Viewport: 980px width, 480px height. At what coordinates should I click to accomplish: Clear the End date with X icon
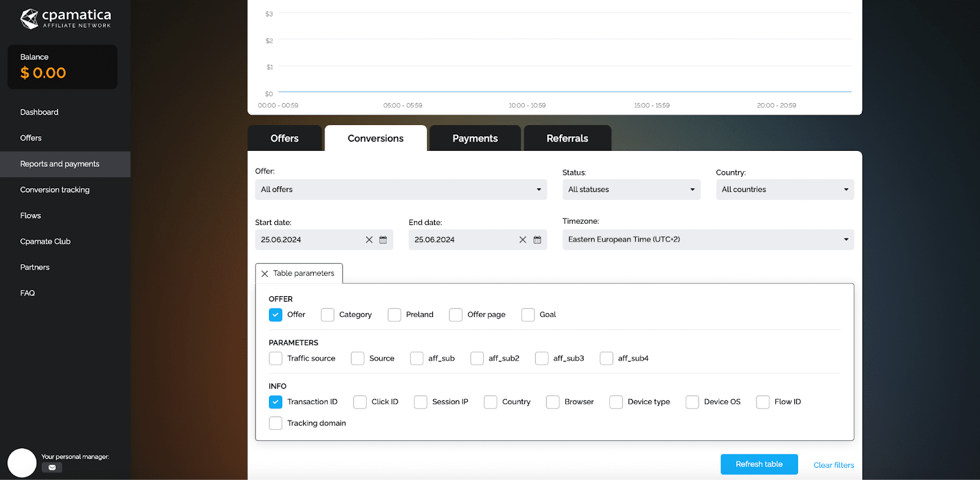tap(522, 240)
